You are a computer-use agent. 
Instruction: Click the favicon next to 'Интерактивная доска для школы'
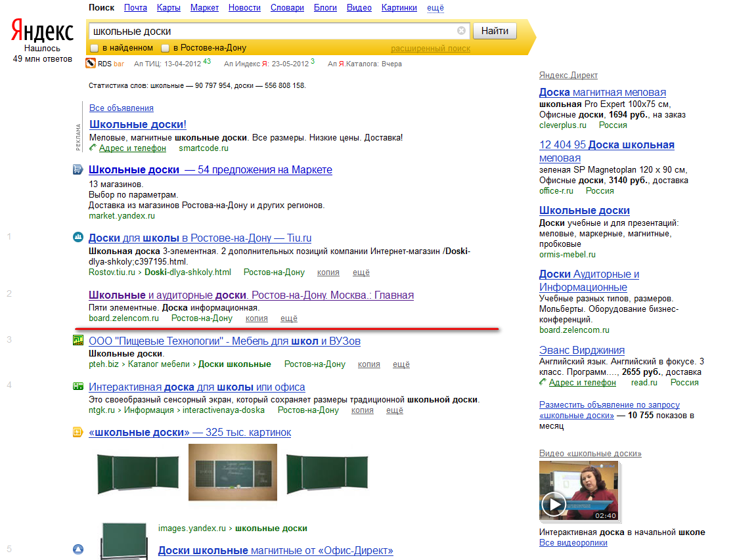78,386
